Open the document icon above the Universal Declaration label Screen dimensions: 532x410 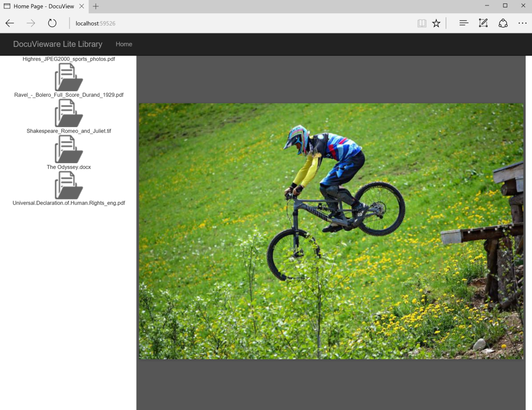click(x=69, y=185)
